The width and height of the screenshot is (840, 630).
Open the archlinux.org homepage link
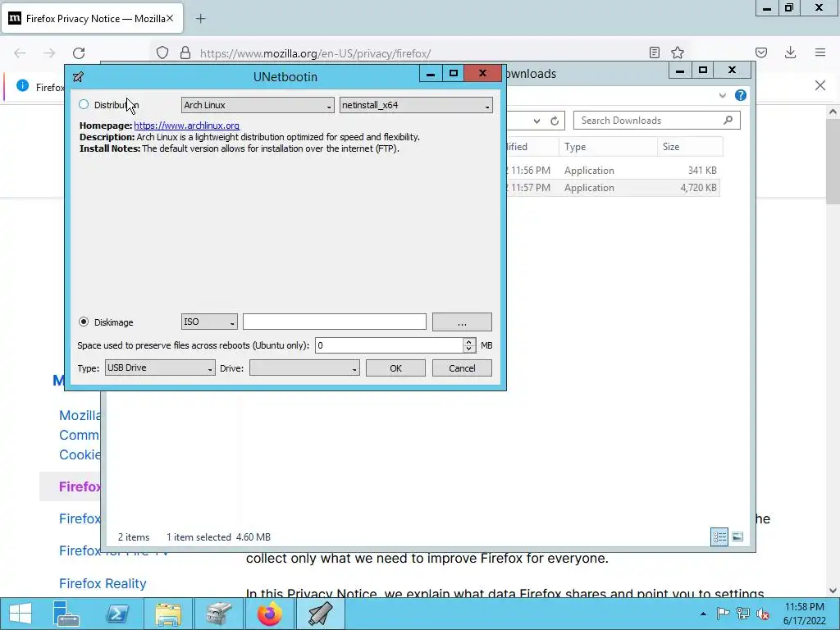pyautogui.click(x=186, y=126)
